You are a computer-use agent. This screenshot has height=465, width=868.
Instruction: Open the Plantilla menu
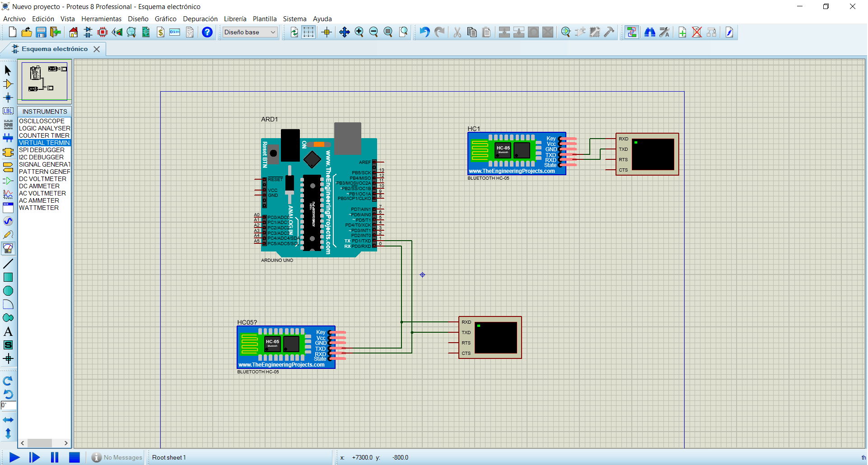pyautogui.click(x=265, y=19)
